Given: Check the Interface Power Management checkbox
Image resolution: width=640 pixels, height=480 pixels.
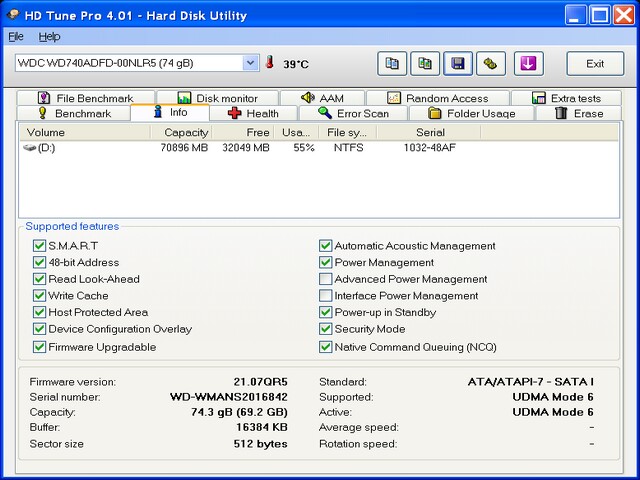Looking at the screenshot, I should tap(325, 296).
